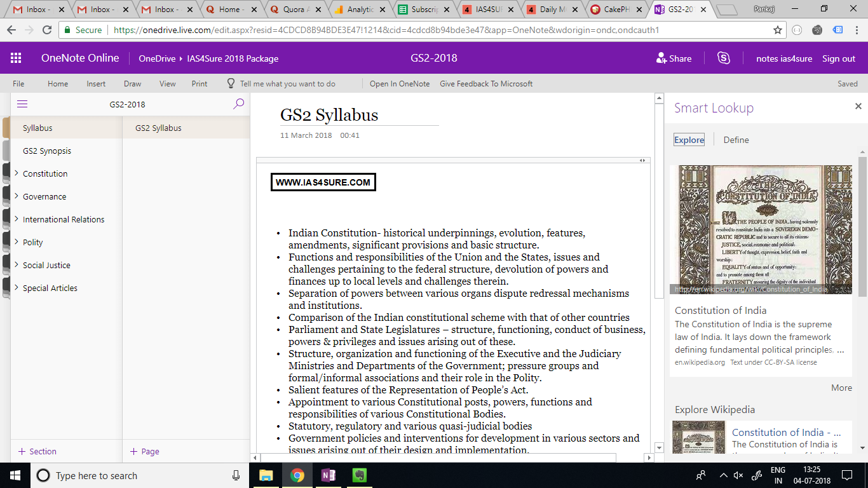868x488 pixels.
Task: Expand the International Relations section
Action: tap(17, 219)
